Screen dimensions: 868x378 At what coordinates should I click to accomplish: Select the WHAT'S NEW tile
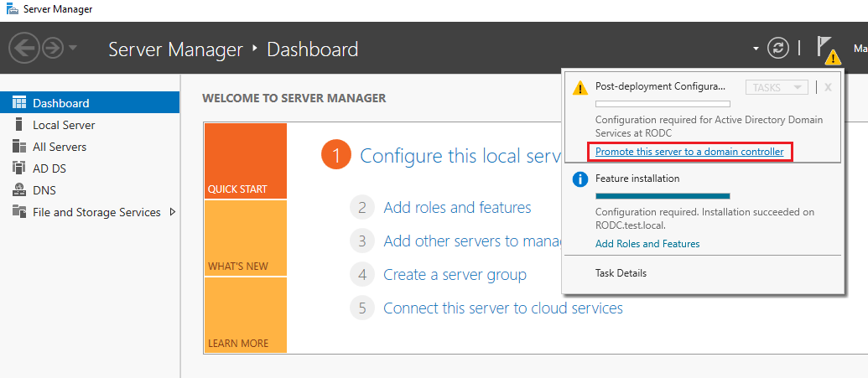point(245,238)
